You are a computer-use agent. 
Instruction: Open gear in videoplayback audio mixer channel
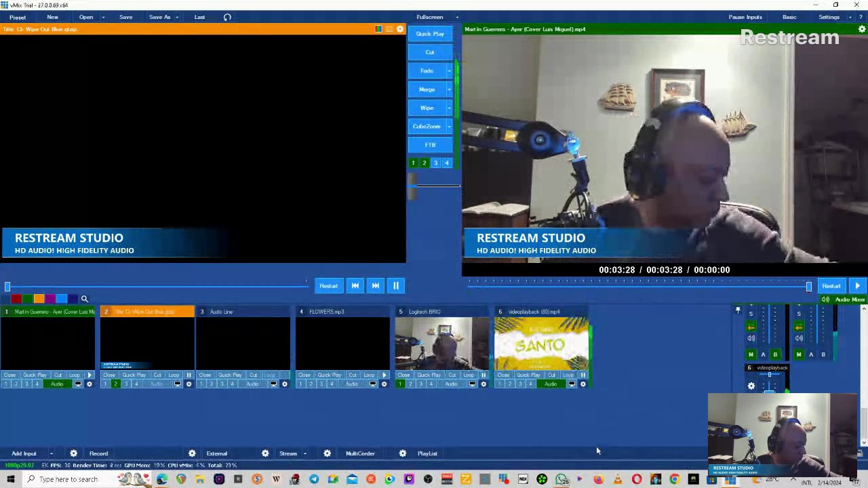[x=751, y=386]
